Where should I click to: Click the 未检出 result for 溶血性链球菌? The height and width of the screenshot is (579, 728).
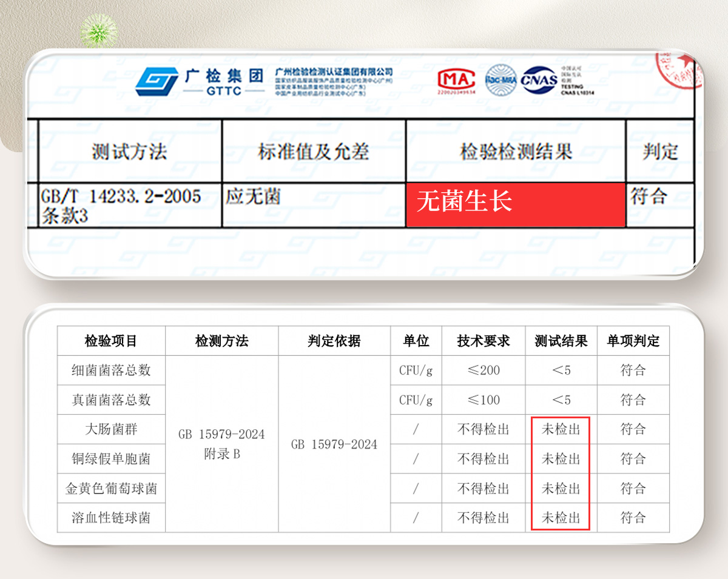click(561, 518)
